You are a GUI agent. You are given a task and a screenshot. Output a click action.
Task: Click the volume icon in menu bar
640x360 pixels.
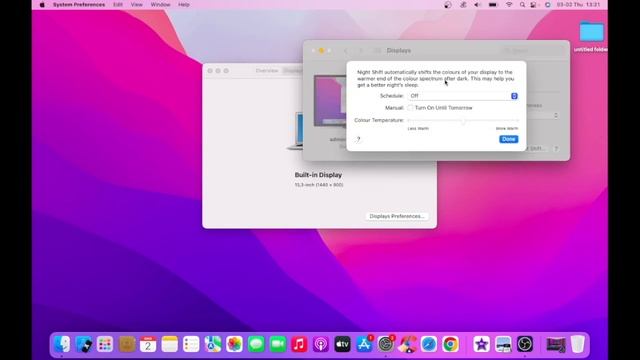[478, 4]
